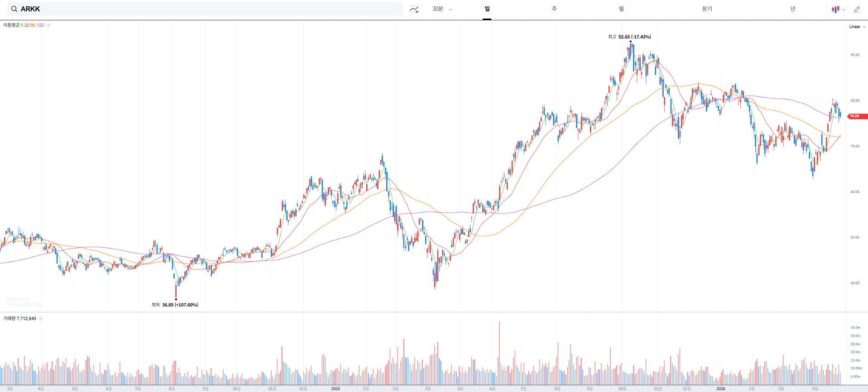Image resolution: width=868 pixels, height=392 pixels.
Task: Click the 90.00 price axis label
Action: click(855, 55)
